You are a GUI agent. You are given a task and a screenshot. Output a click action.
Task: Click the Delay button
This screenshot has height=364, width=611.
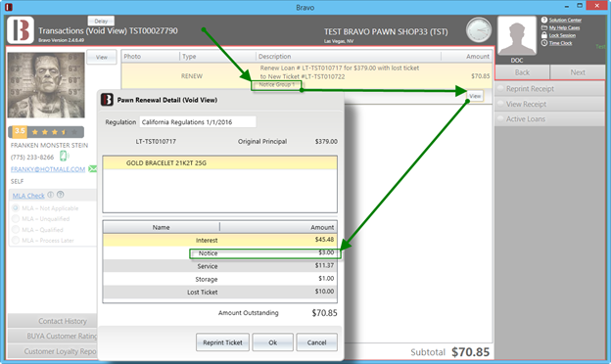tap(101, 21)
